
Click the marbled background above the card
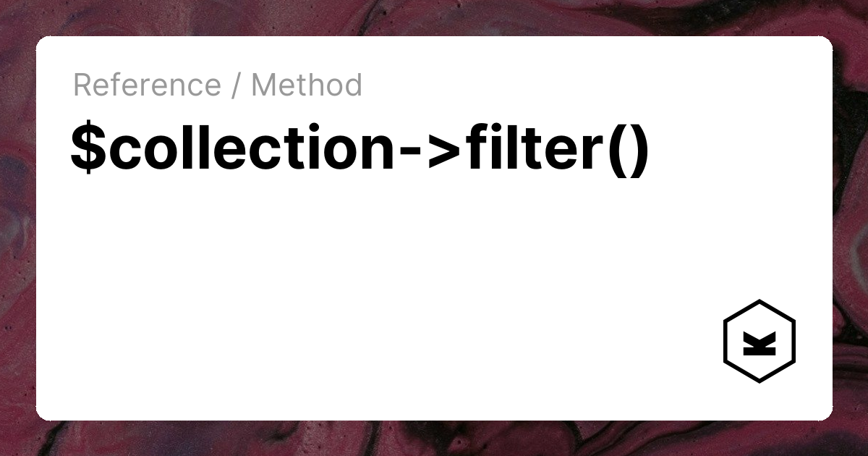(x=434, y=17)
